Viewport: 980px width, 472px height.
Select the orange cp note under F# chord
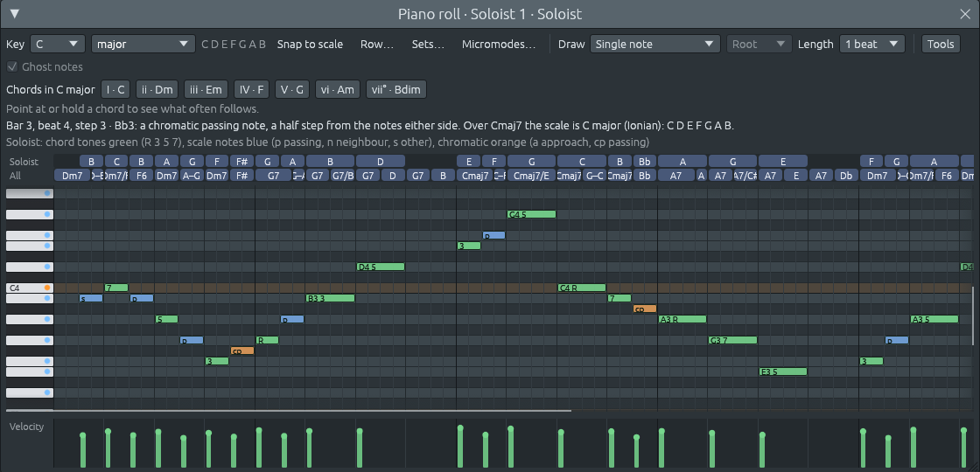pos(242,351)
